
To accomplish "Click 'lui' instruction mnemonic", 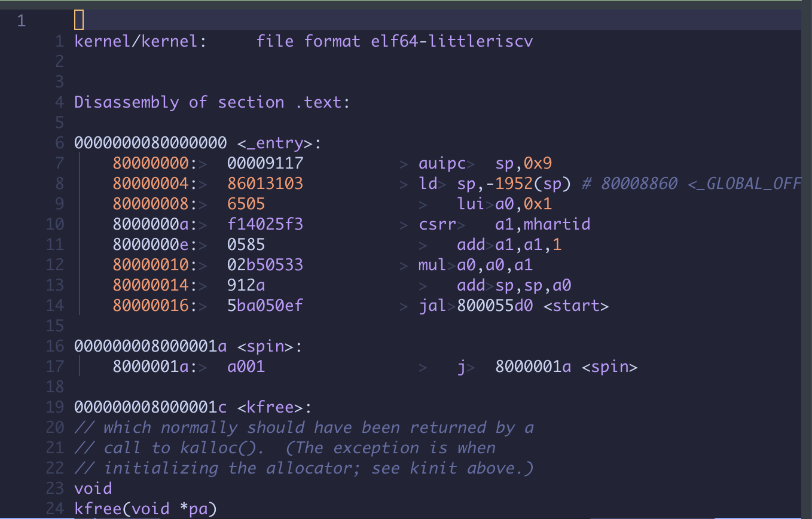I will pyautogui.click(x=471, y=204).
